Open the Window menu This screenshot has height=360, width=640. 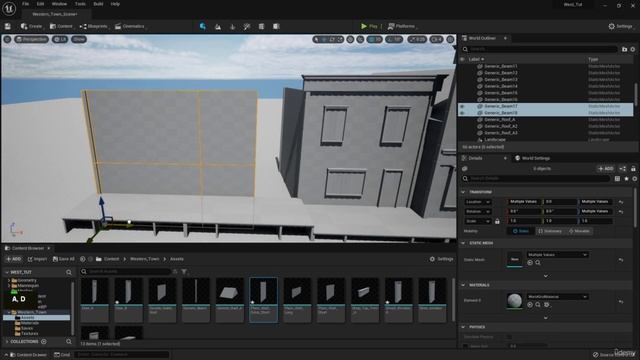[60, 4]
